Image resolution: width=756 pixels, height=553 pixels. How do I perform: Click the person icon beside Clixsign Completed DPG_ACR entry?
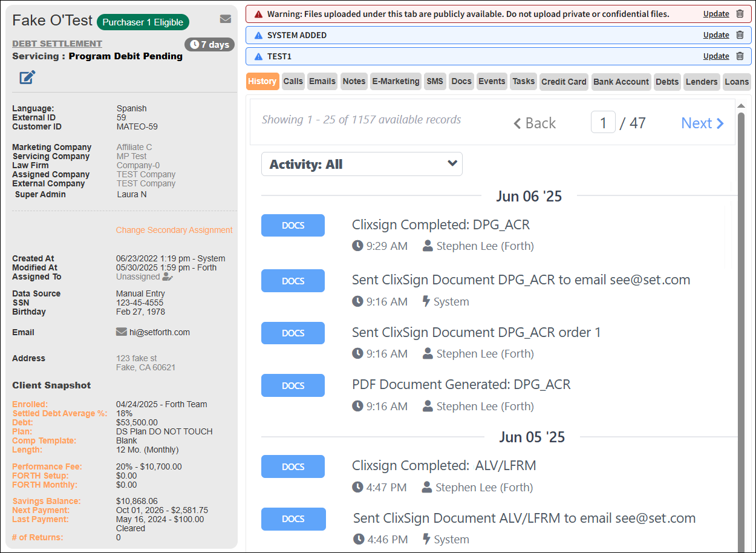click(428, 246)
